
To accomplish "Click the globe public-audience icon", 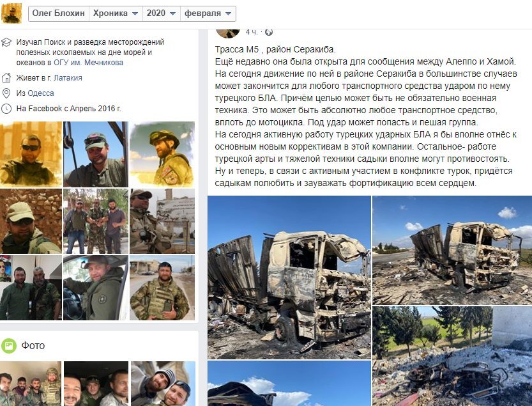I will [269, 32].
